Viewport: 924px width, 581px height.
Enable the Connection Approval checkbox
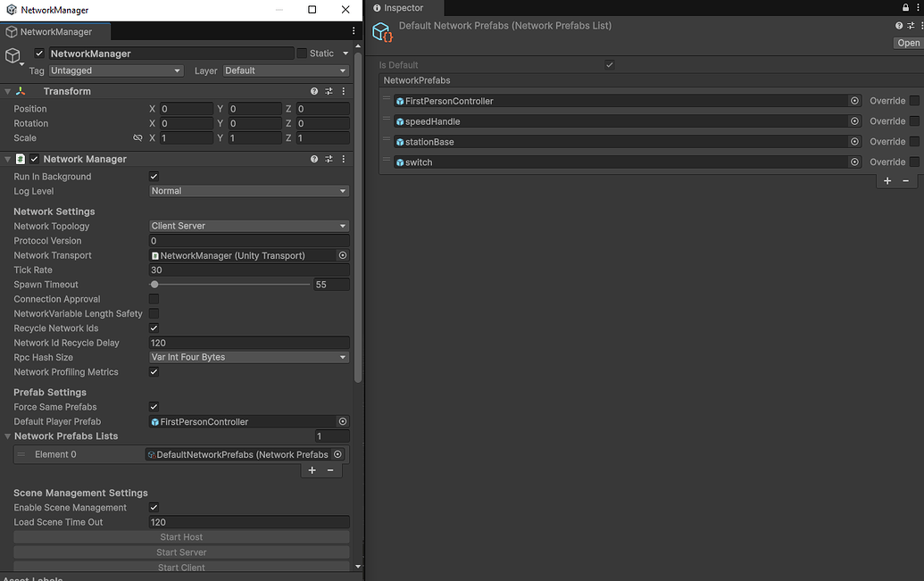click(154, 299)
